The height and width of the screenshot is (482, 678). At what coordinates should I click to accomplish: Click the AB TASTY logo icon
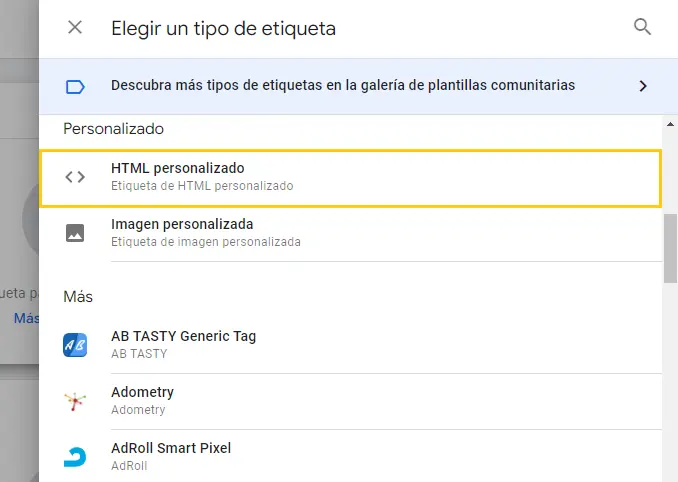click(75, 345)
